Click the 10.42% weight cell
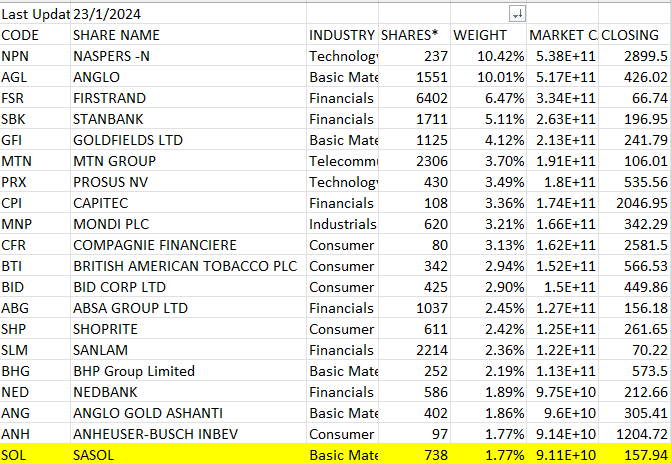Image resolution: width=671 pixels, height=464 pixels. pyautogui.click(x=488, y=56)
